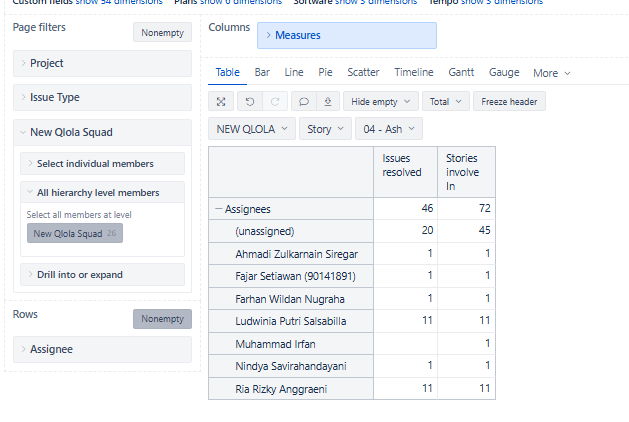Click the redo arrow icon

[x=275, y=102]
